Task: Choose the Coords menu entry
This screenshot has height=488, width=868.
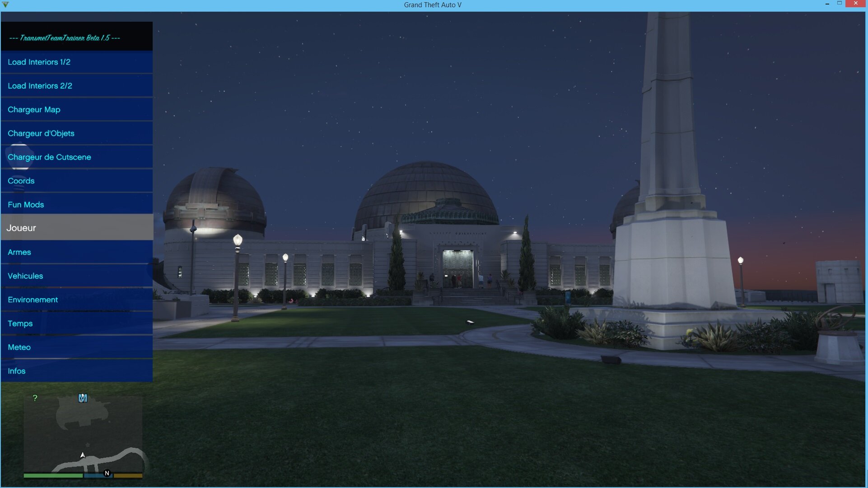Action: [x=77, y=181]
